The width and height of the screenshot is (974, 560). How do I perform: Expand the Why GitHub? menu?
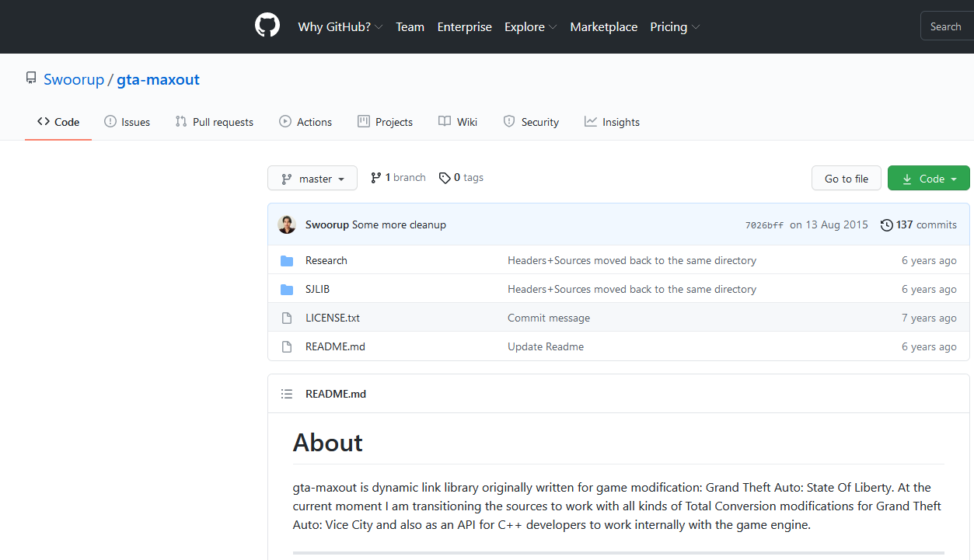tap(340, 27)
